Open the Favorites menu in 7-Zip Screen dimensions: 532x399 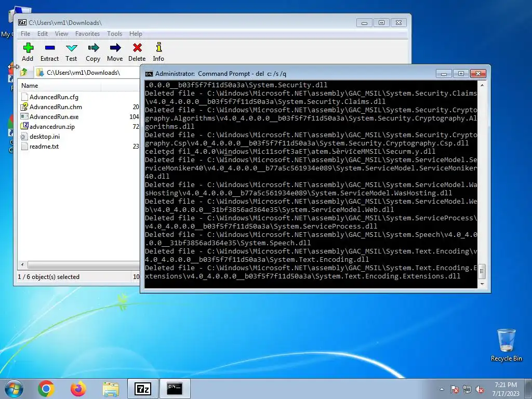tap(87, 34)
